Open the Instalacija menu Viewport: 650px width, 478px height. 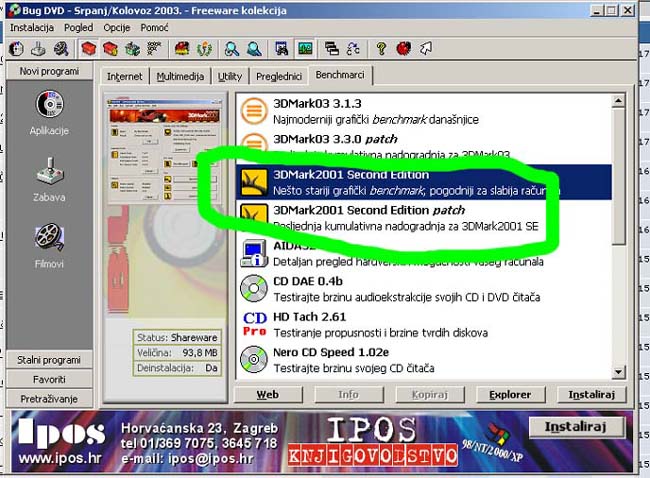pyautogui.click(x=32, y=28)
